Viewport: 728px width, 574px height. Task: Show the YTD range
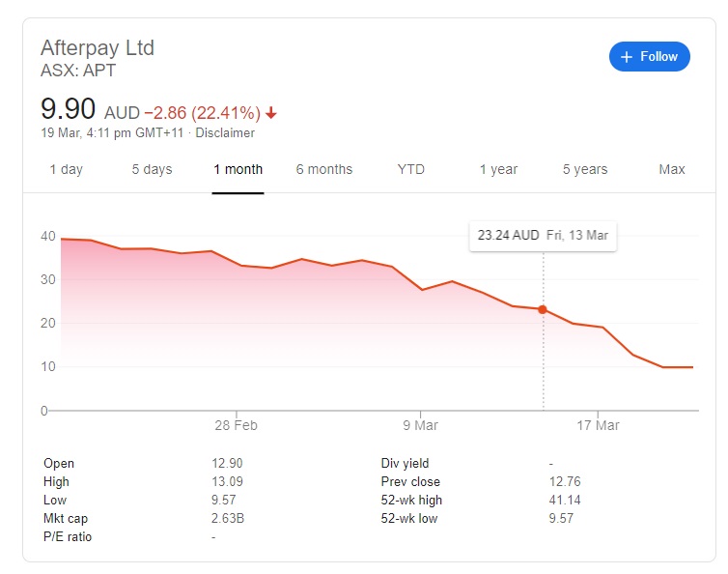pyautogui.click(x=410, y=169)
